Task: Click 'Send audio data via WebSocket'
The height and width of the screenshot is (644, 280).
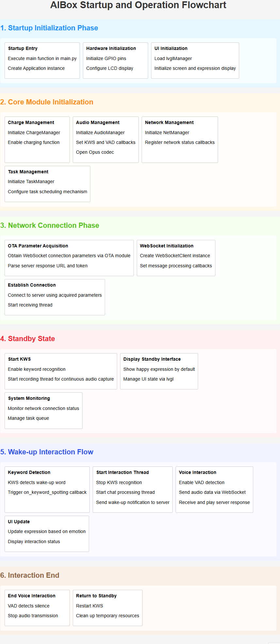Action: click(212, 492)
